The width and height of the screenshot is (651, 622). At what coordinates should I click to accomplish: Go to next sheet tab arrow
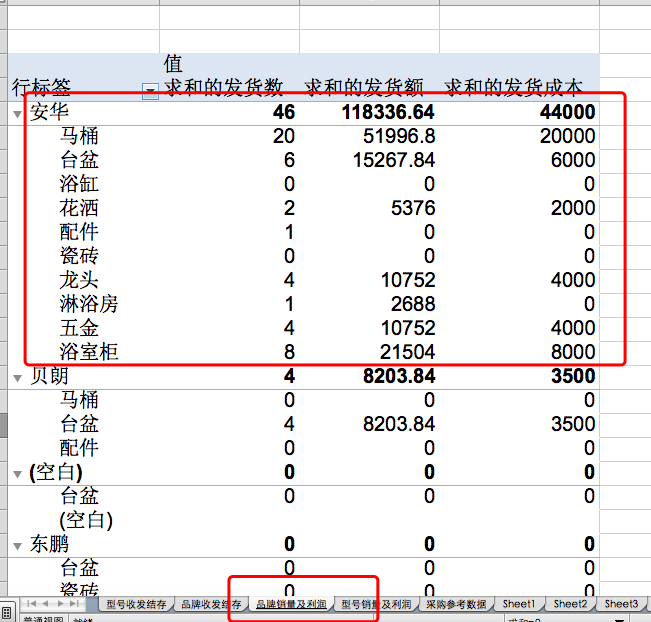61,604
